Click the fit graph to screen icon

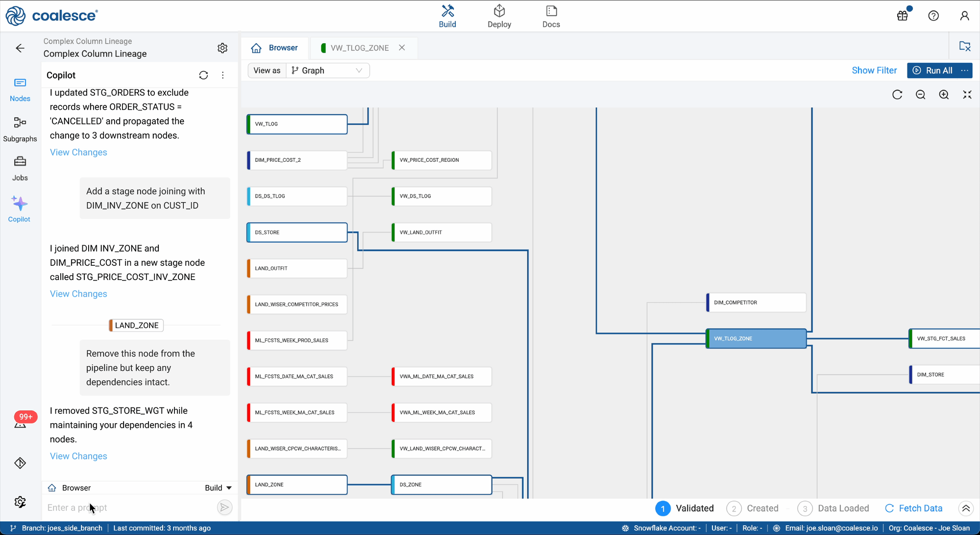(967, 95)
